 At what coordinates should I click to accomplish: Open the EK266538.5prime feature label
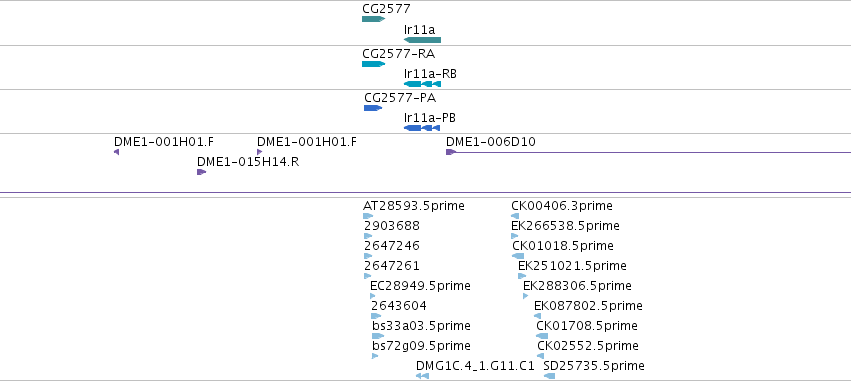565,226
